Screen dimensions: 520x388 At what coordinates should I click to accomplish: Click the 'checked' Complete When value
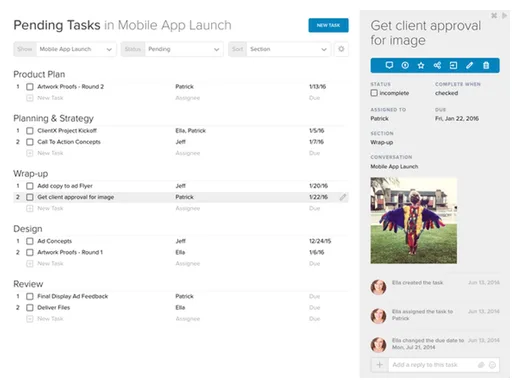coord(446,93)
